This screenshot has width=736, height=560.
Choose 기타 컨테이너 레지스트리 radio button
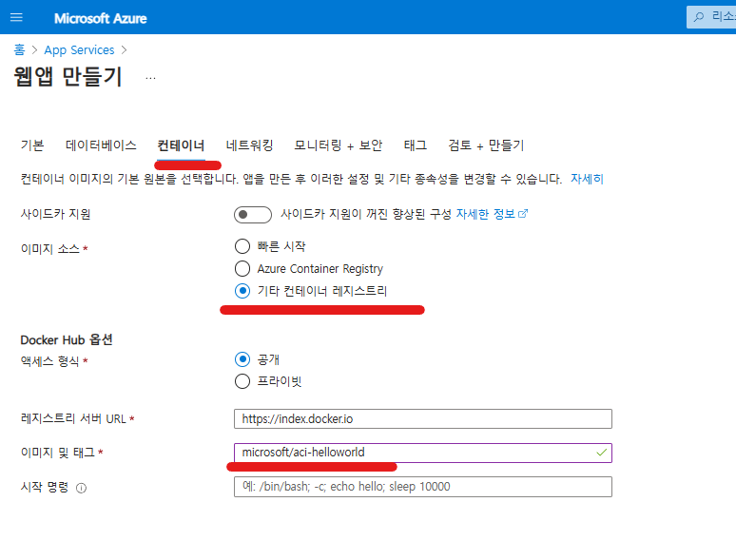242,291
